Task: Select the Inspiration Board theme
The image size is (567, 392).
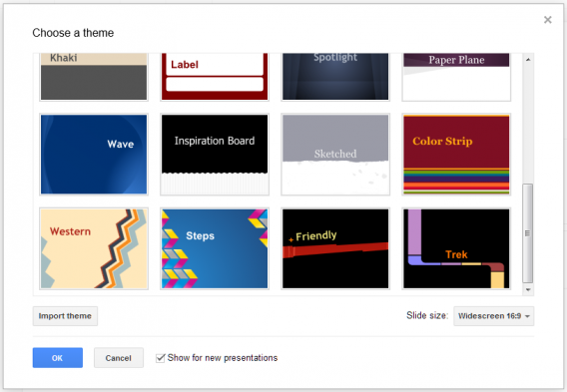Action: click(215, 155)
